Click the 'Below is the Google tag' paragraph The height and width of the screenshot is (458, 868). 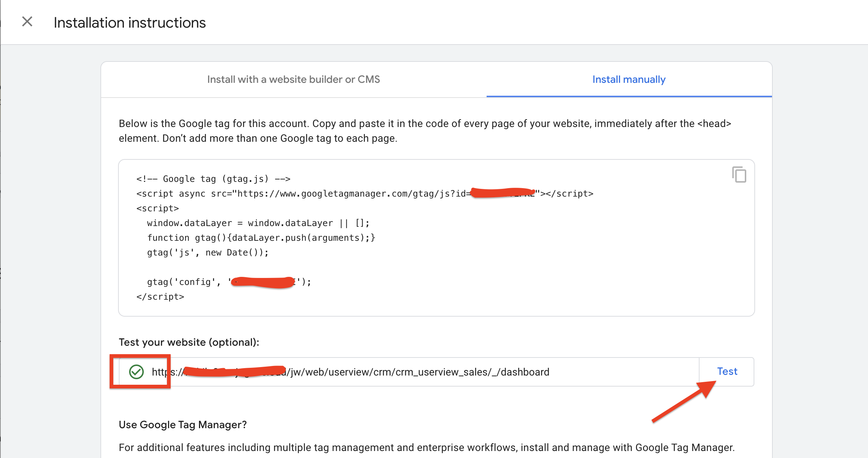424,131
